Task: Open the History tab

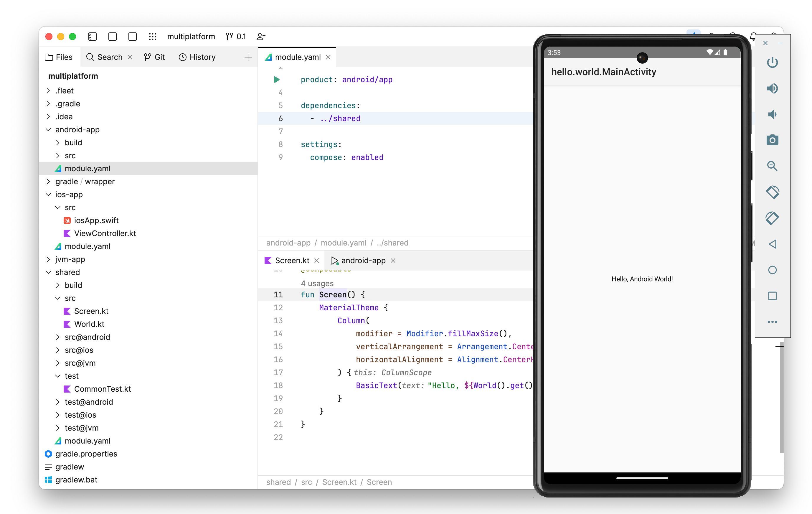Action: 197,57
